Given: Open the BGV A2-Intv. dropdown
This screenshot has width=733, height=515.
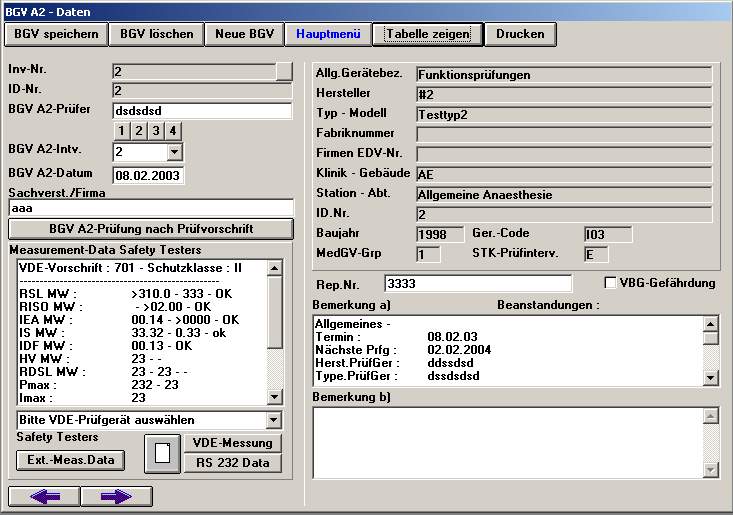Looking at the screenshot, I should pos(174,152).
